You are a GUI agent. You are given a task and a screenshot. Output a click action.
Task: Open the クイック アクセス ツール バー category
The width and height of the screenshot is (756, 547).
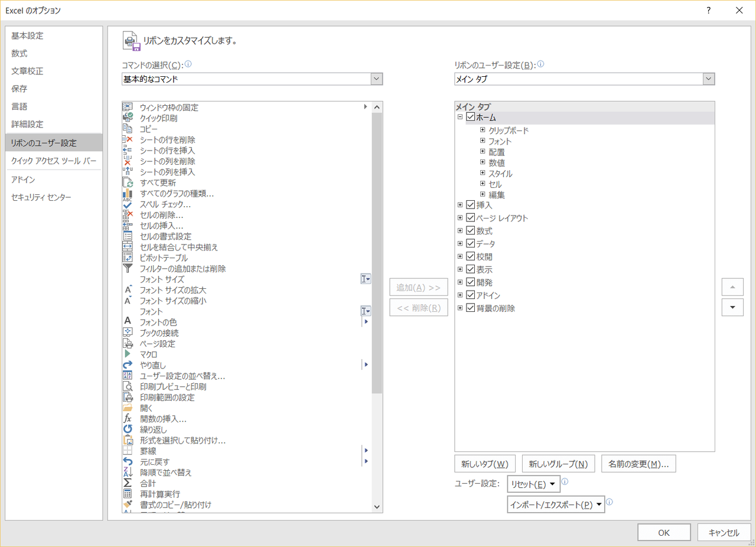point(54,161)
